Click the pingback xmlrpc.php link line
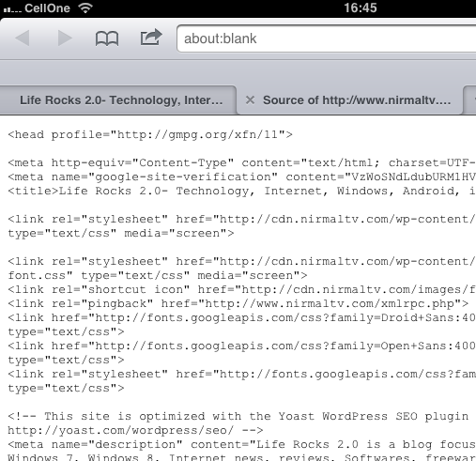 pyautogui.click(x=238, y=304)
